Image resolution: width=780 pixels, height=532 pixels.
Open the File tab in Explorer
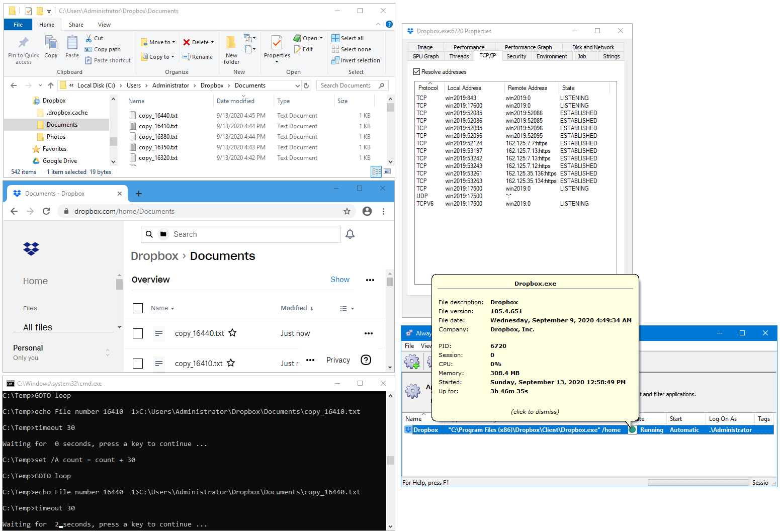click(18, 25)
